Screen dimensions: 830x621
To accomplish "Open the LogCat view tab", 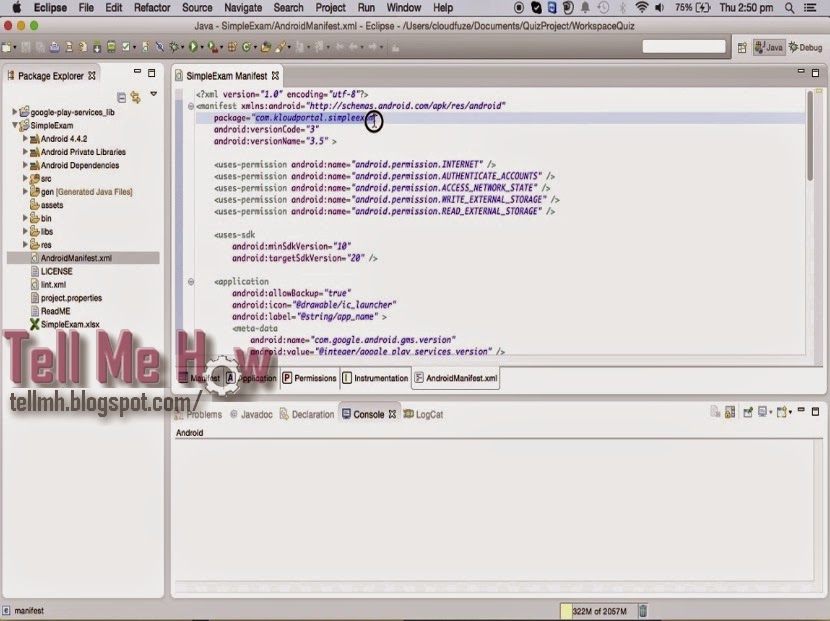I will (x=423, y=415).
